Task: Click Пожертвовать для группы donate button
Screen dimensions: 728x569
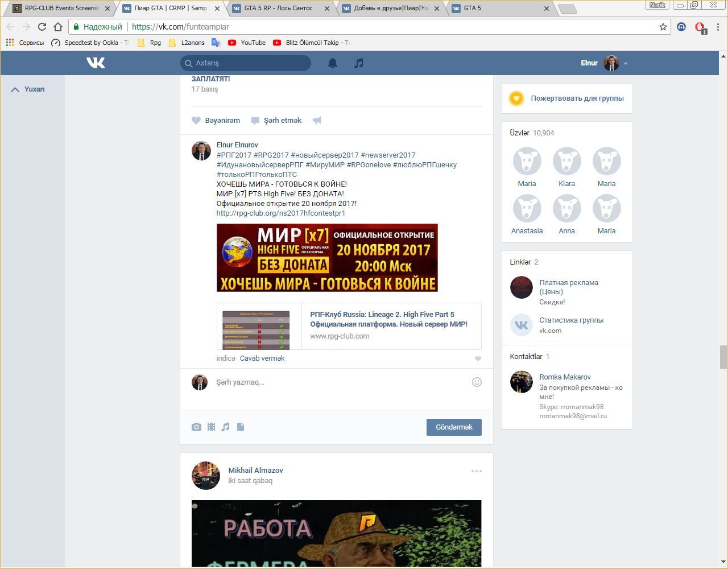Action: pos(567,98)
